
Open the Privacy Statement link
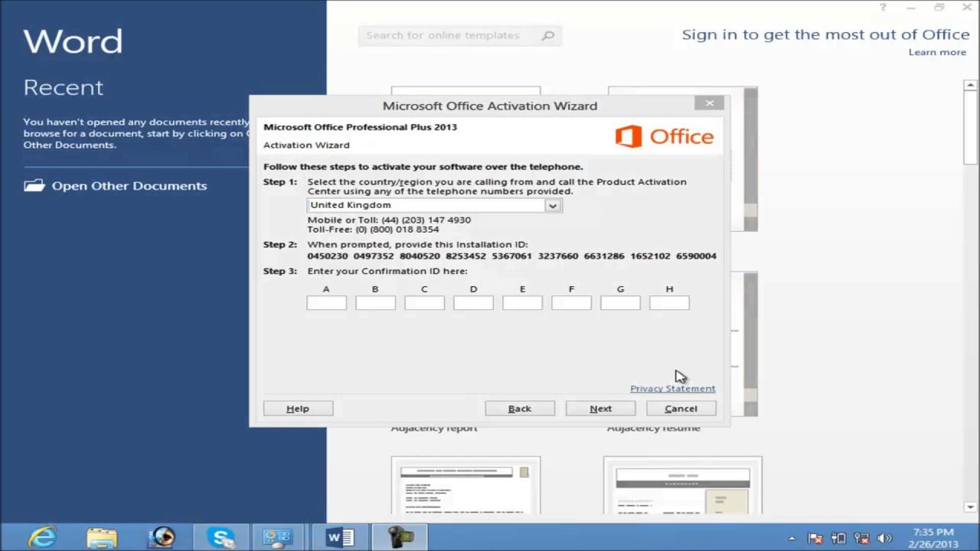click(672, 389)
